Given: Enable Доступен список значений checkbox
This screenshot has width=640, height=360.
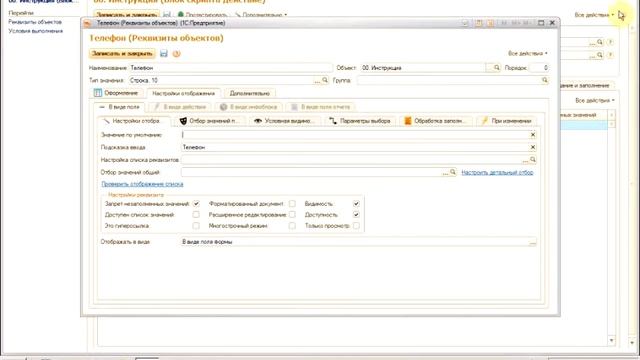Looking at the screenshot, I should [x=196, y=214].
